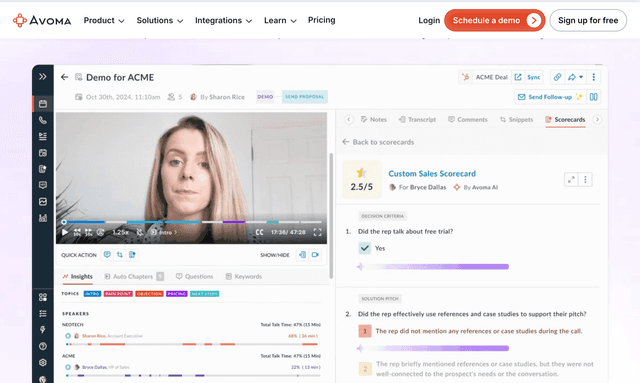Open scorecard options three-dot menu
Image resolution: width=640 pixels, height=383 pixels.
pyautogui.click(x=585, y=180)
